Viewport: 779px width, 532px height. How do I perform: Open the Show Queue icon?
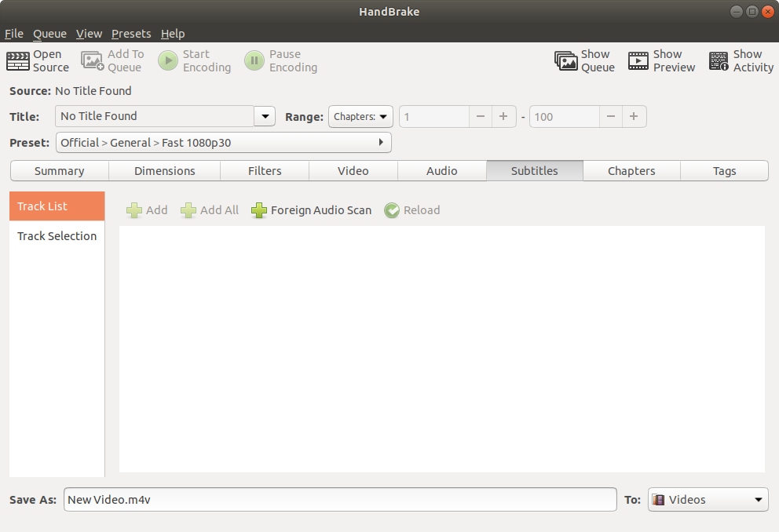(566, 61)
